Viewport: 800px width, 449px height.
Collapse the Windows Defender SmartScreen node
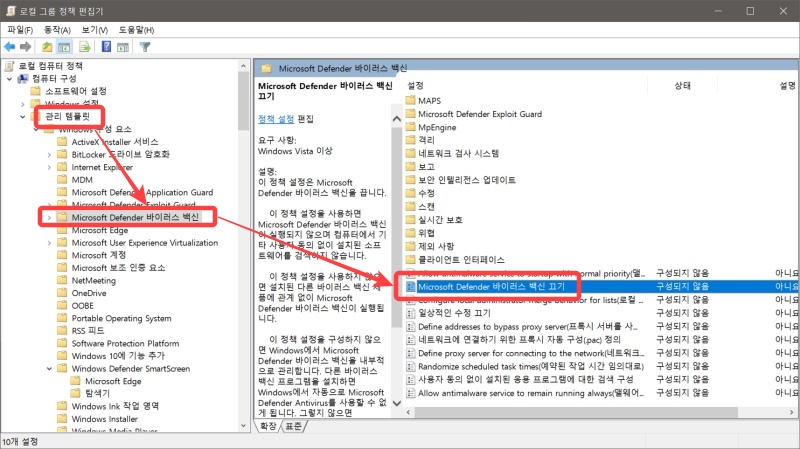(x=49, y=368)
